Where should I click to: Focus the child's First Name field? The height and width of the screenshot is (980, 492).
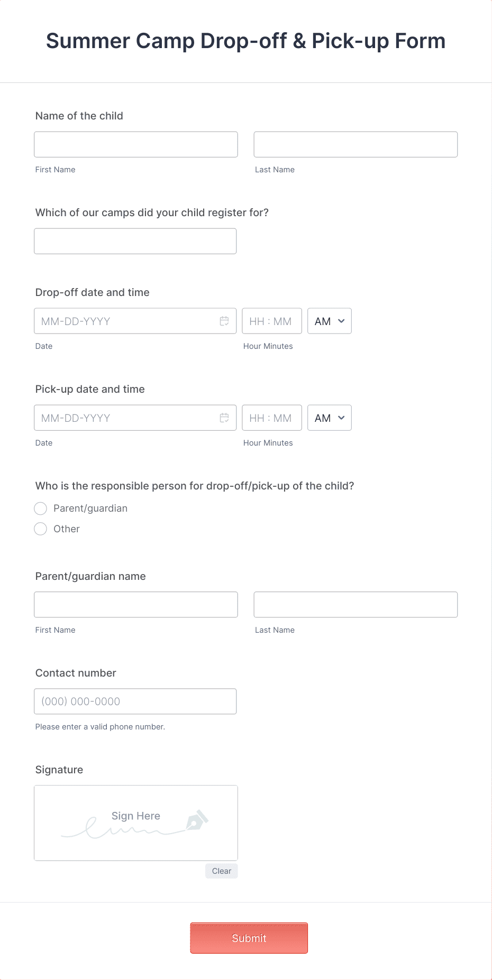tap(136, 144)
